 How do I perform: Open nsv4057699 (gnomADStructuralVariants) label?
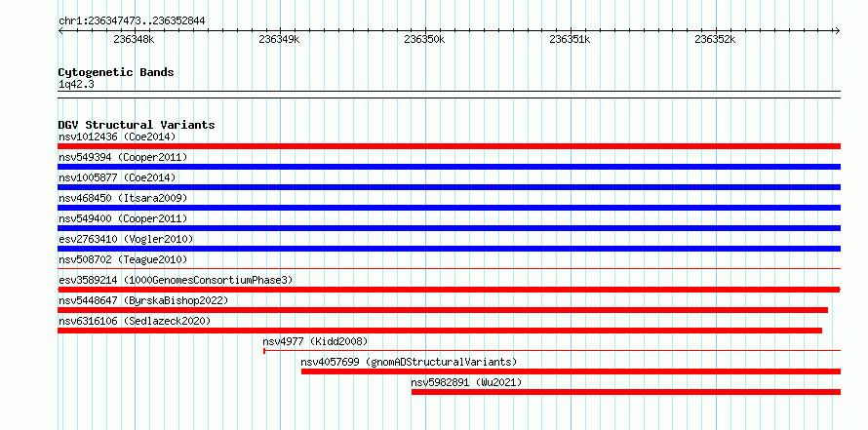(x=409, y=362)
